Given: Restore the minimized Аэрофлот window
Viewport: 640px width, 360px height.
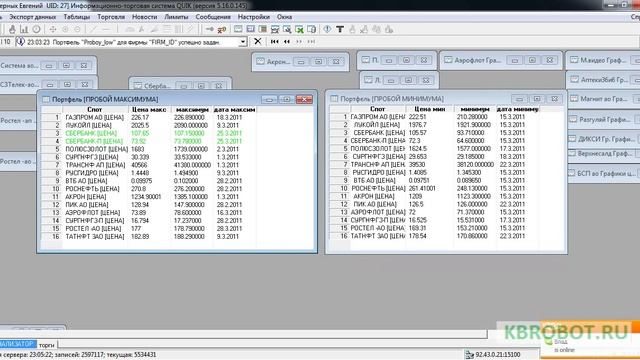Looking at the screenshot, I should 532,60.
